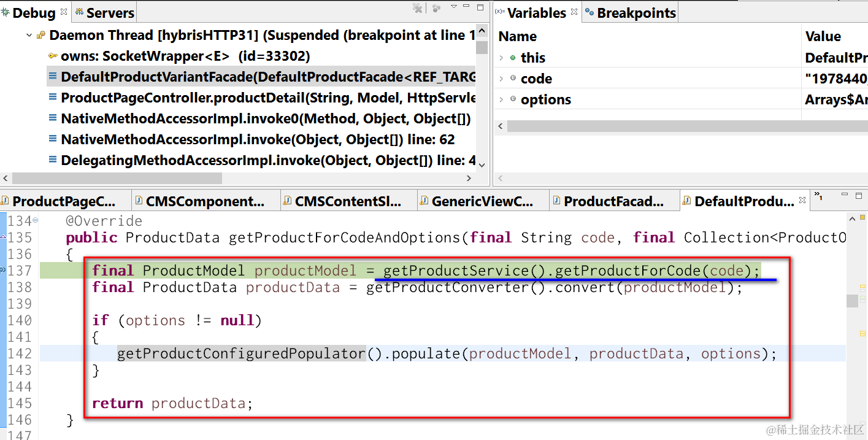The image size is (868, 440).
Task: Maximize the editor area
Action: 858,196
